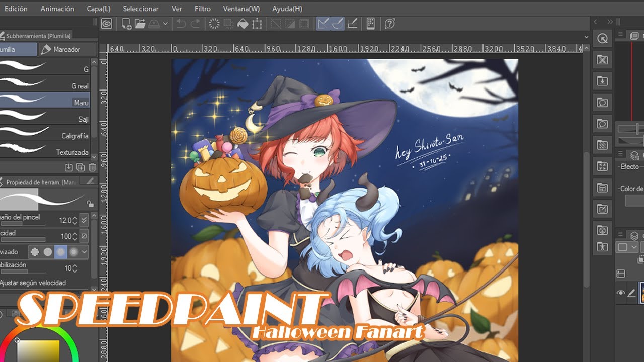Toggle snap to grid

click(x=352, y=24)
